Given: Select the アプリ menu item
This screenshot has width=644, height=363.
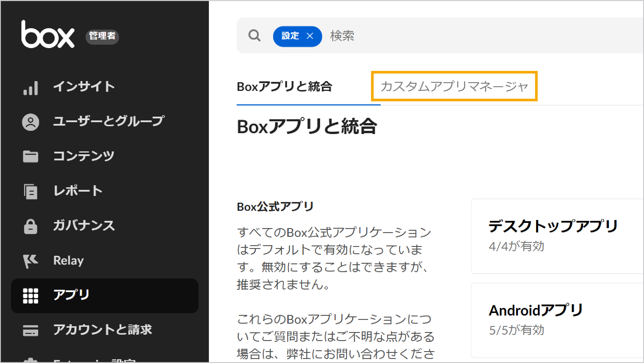Looking at the screenshot, I should pos(105,296).
